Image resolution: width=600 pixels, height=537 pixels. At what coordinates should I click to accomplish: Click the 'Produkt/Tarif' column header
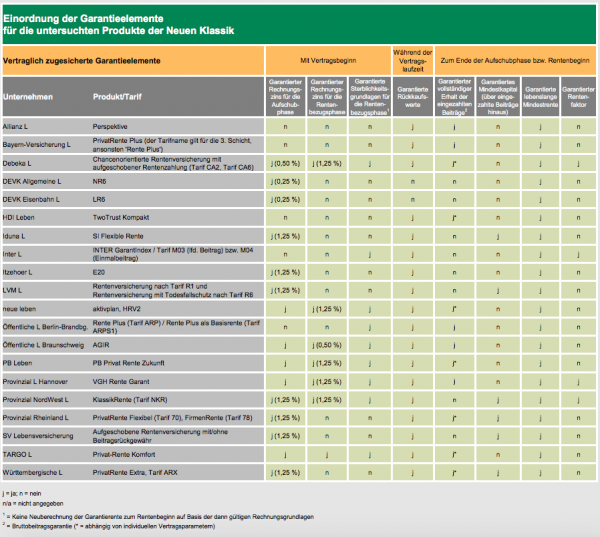coord(117,97)
